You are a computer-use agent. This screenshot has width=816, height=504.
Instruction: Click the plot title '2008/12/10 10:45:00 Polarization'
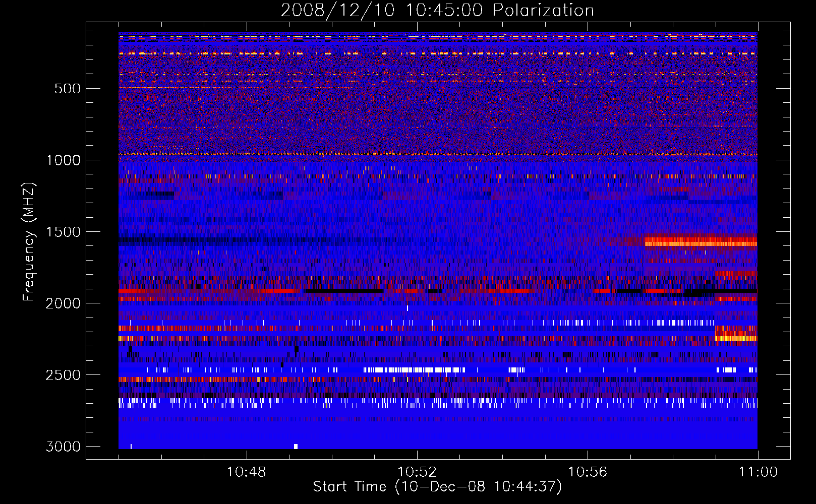[x=437, y=10]
